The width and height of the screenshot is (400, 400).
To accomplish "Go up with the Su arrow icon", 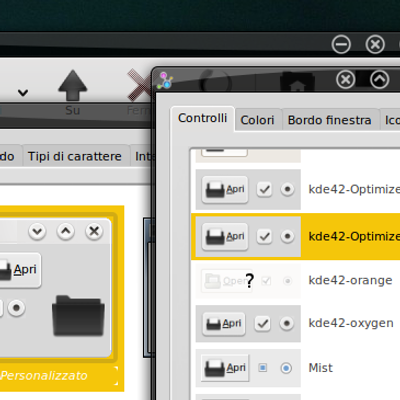I will (73, 85).
